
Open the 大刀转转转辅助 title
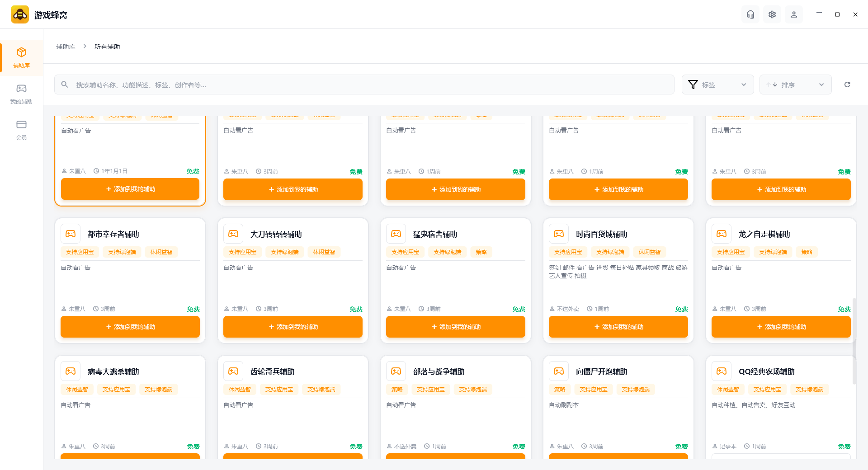(x=276, y=234)
